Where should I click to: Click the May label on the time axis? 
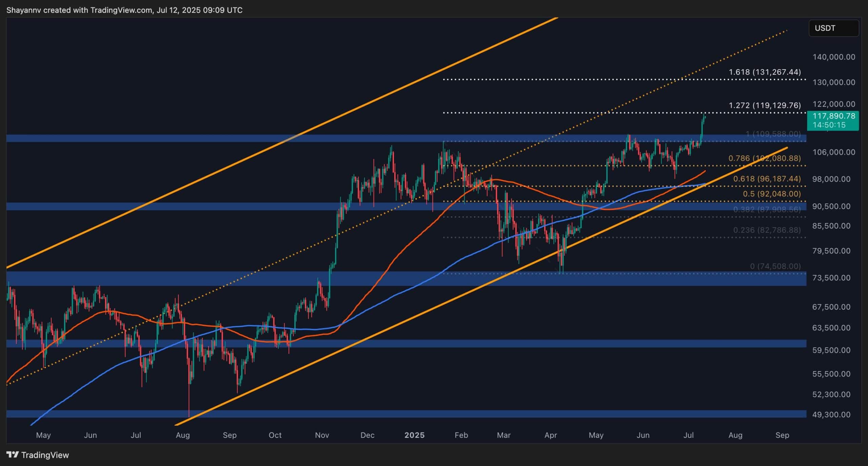43,435
